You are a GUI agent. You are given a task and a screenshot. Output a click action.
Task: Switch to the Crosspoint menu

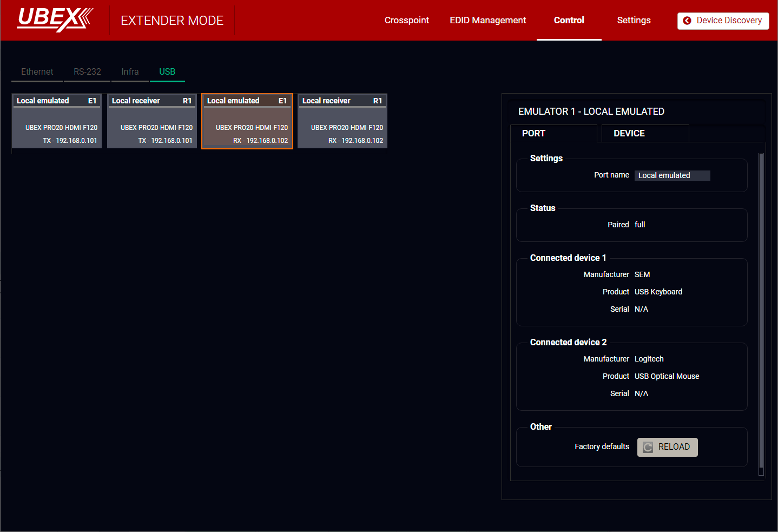(406, 20)
